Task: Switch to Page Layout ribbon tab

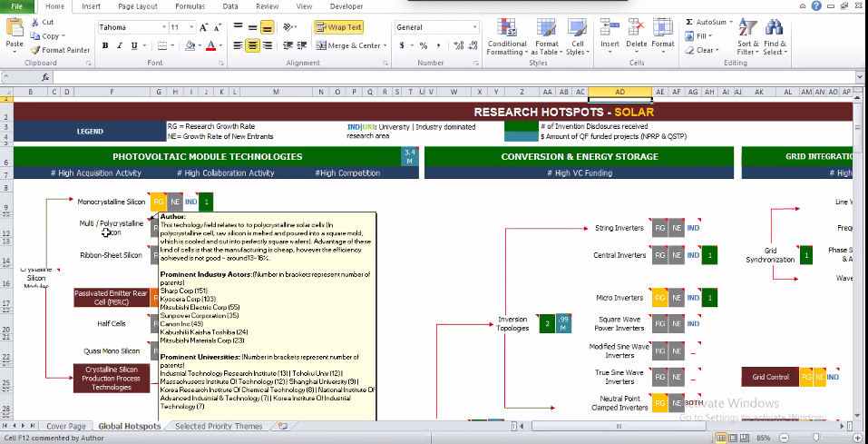Action: click(138, 6)
